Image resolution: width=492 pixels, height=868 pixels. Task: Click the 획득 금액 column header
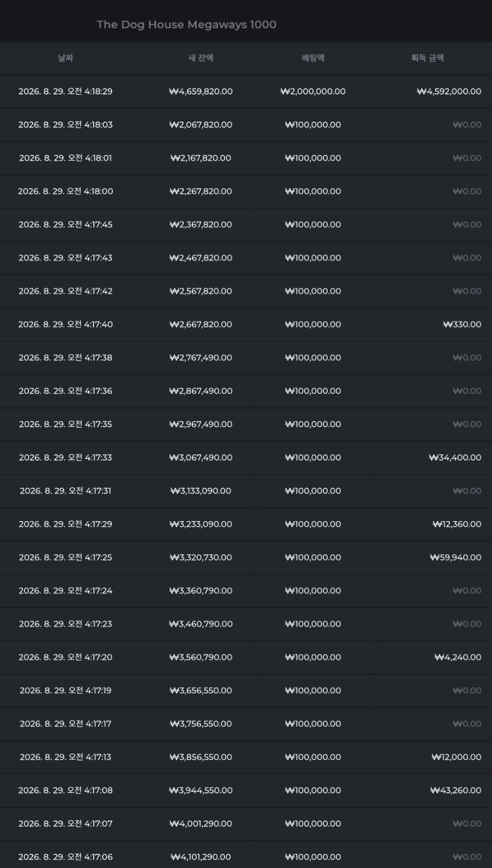point(427,58)
